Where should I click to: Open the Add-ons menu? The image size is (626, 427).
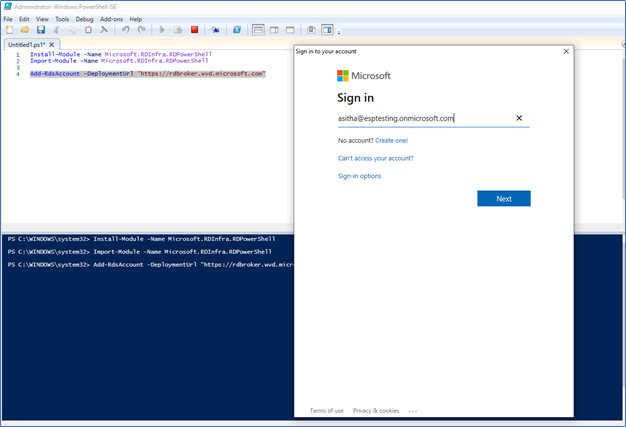[x=111, y=19]
